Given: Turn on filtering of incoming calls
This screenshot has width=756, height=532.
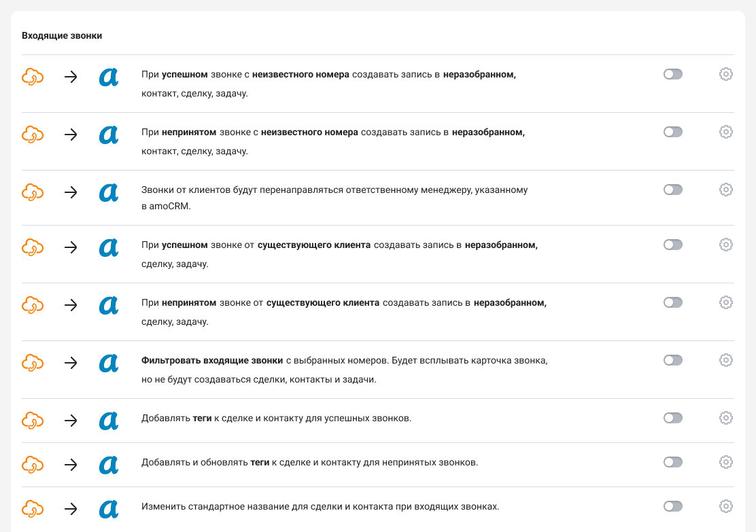Looking at the screenshot, I should pos(672,360).
